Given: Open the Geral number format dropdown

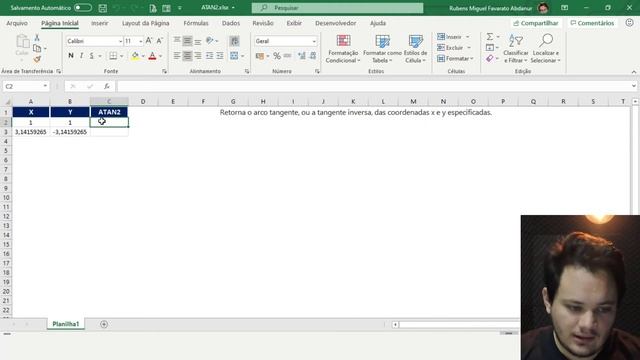Looking at the screenshot, I should [314, 41].
